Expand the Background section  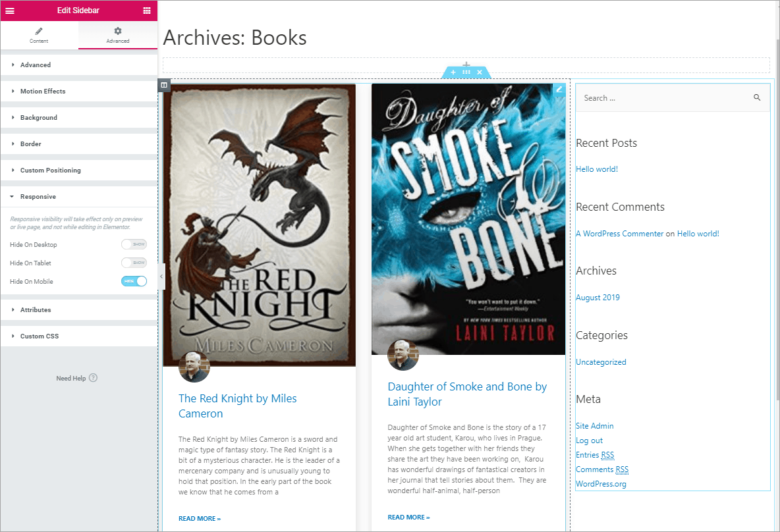tap(79, 117)
